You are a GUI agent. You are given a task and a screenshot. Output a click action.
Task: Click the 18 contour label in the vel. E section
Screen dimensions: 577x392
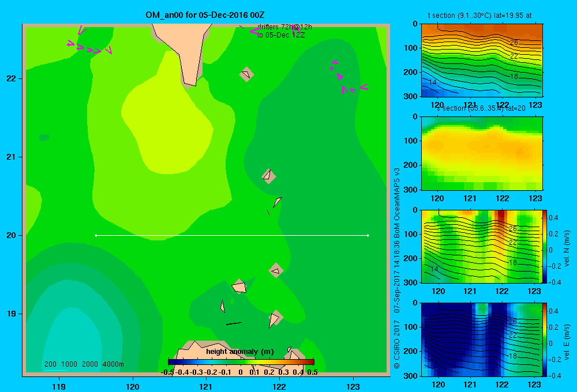[513, 356]
